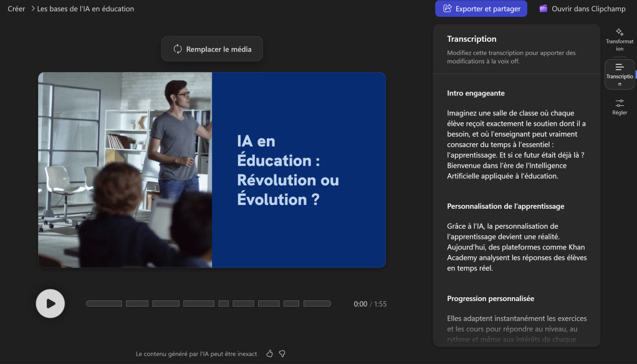The image size is (637, 364).
Task: Edit the 'Intro engageante' transcript paragraph
Action: pos(516,145)
